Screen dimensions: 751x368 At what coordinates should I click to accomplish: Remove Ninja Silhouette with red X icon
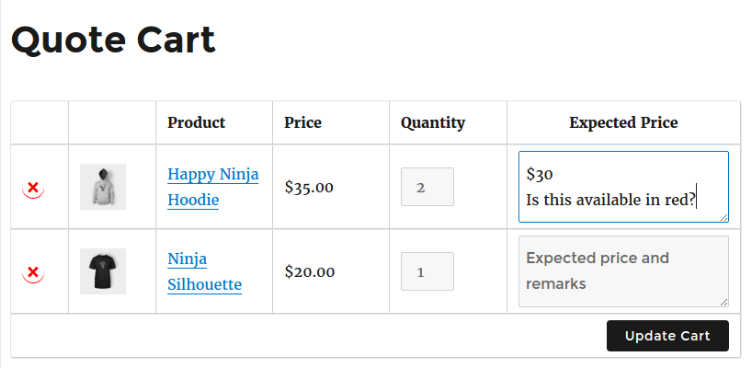[x=33, y=272]
